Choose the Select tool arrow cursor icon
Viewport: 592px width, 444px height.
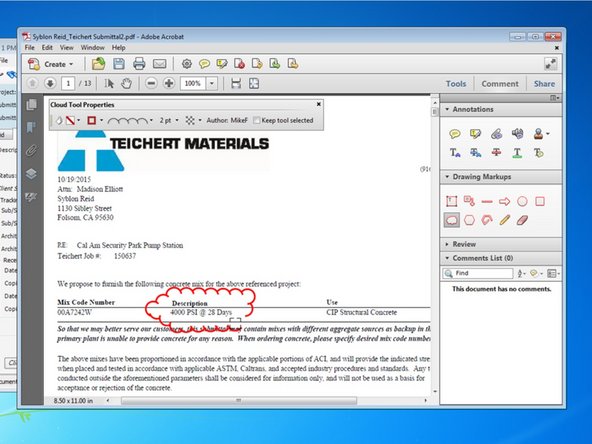click(x=109, y=83)
